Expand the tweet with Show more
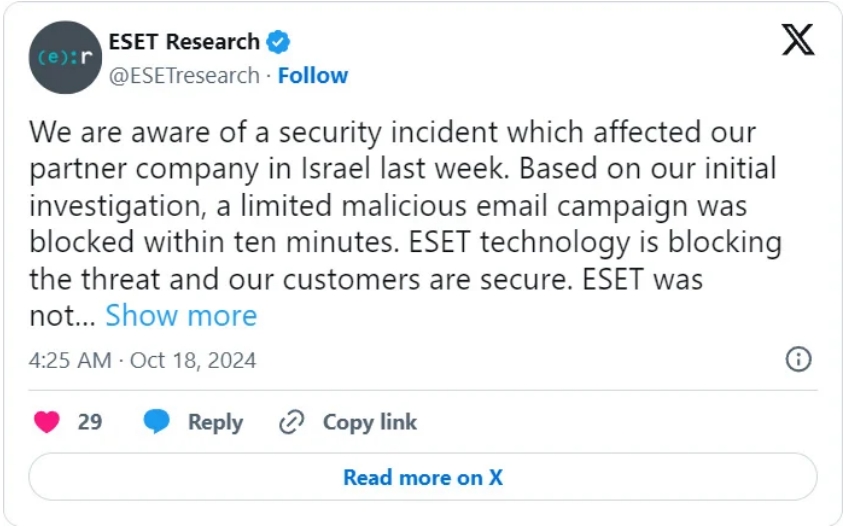This screenshot has height=527, width=845. point(181,315)
